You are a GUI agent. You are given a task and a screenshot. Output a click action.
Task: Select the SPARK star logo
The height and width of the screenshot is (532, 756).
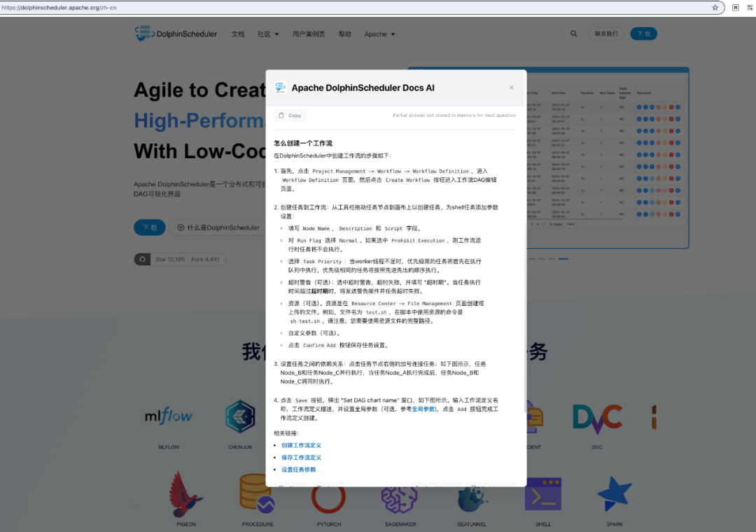(x=615, y=493)
